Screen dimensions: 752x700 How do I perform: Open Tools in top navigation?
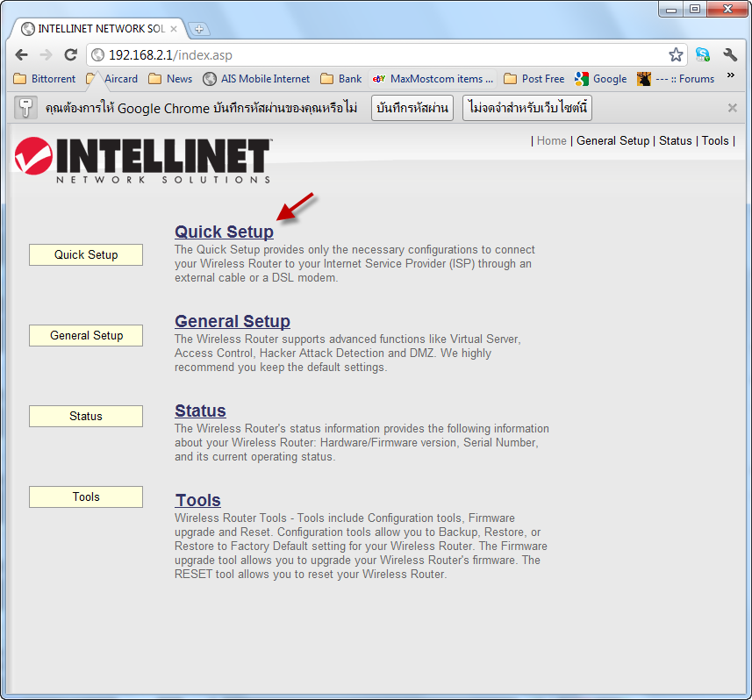coord(715,140)
